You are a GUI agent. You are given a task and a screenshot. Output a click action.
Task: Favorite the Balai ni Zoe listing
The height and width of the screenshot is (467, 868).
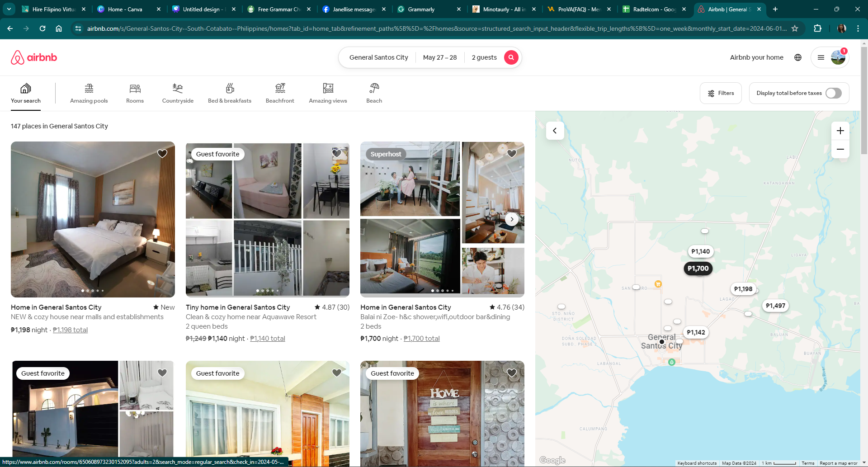coord(512,154)
